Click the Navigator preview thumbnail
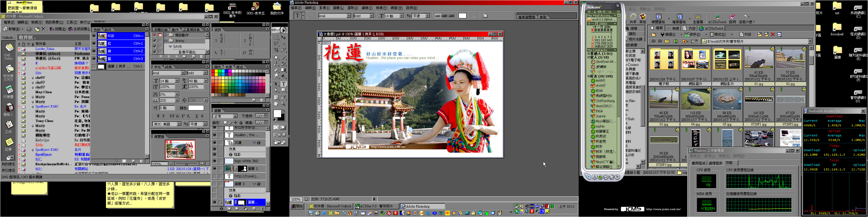 tap(180, 149)
